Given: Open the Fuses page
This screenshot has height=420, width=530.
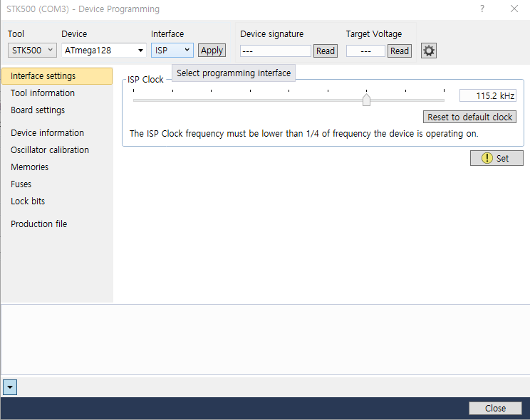Looking at the screenshot, I should point(21,184).
